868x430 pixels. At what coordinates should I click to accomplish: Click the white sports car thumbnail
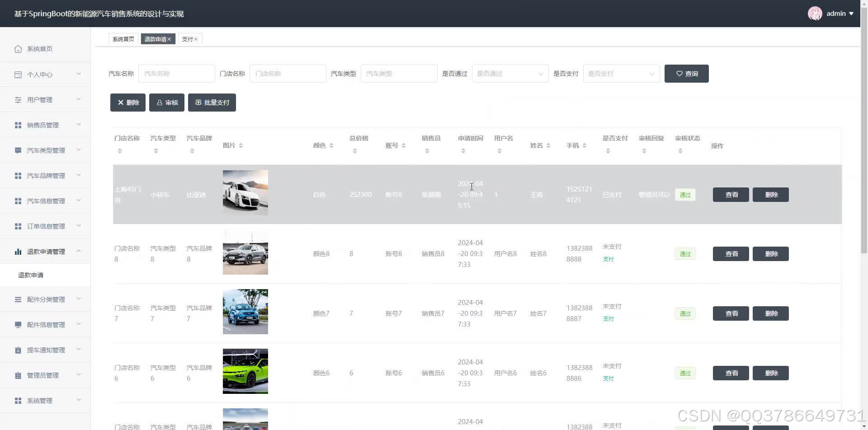[245, 192]
